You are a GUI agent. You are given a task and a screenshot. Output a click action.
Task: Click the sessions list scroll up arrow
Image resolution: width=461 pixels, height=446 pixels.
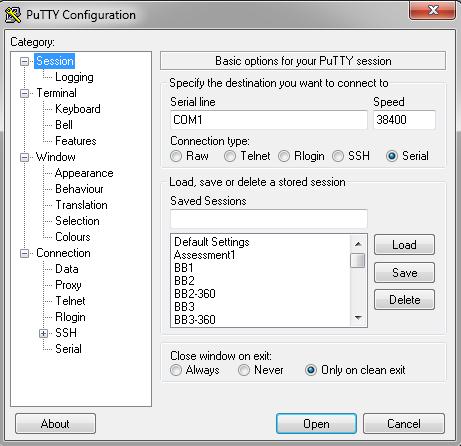(358, 244)
